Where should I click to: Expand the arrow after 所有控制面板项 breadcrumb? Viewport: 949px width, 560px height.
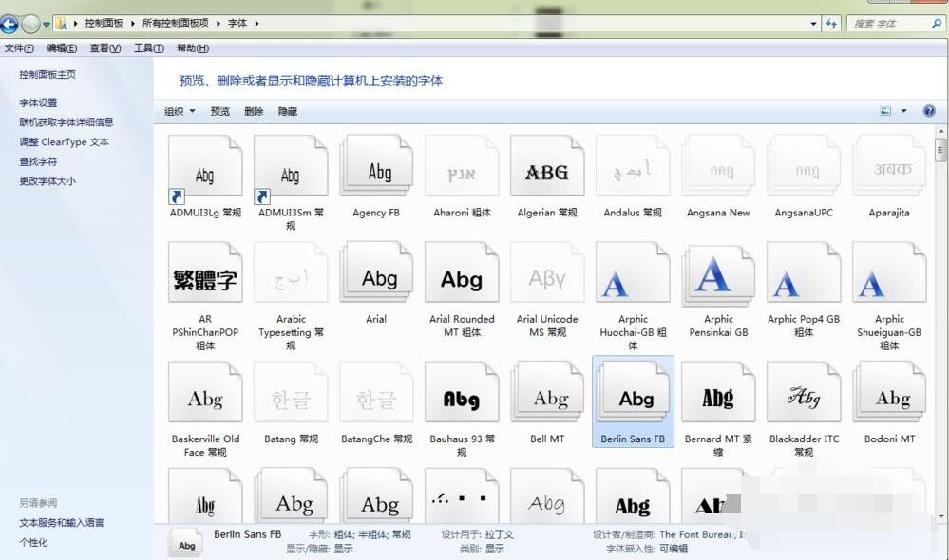tap(218, 24)
